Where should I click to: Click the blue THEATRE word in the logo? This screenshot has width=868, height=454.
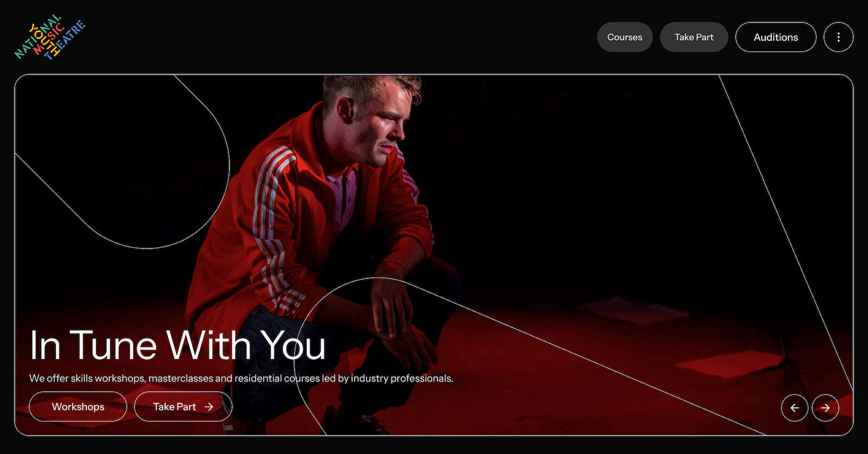point(65,41)
